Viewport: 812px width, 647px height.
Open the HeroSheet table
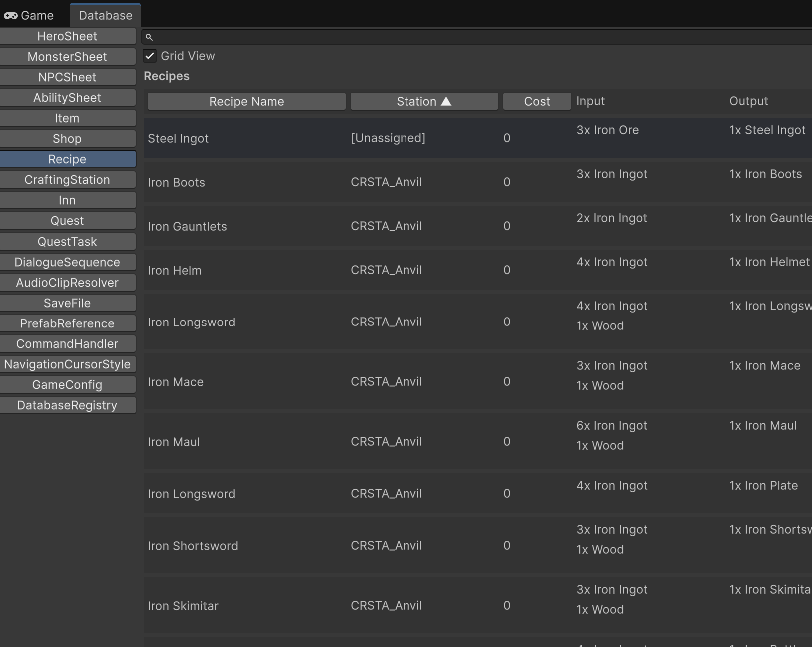click(x=67, y=36)
